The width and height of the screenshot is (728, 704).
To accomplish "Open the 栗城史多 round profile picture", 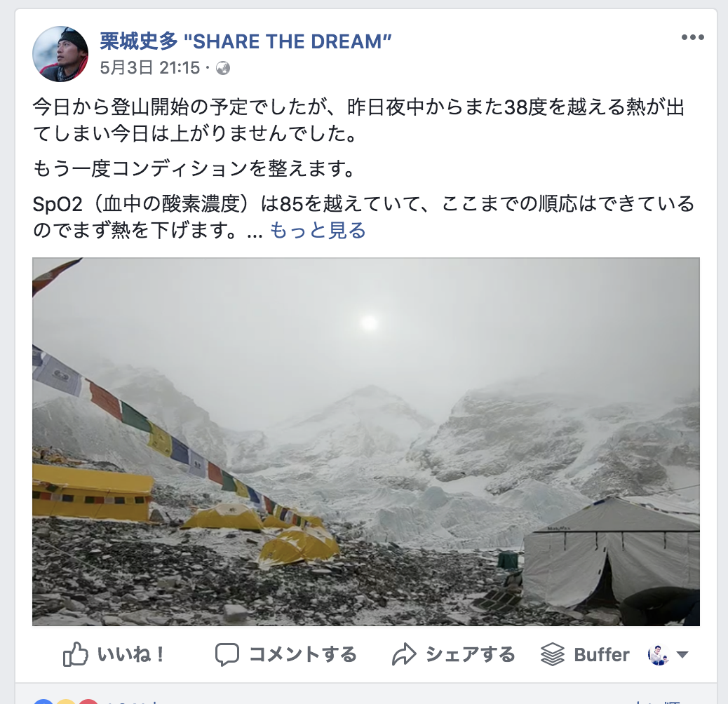I will coord(60,54).
